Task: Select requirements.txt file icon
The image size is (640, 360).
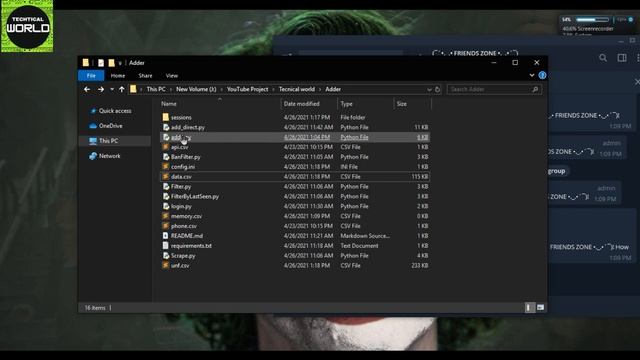Action: click(165, 246)
